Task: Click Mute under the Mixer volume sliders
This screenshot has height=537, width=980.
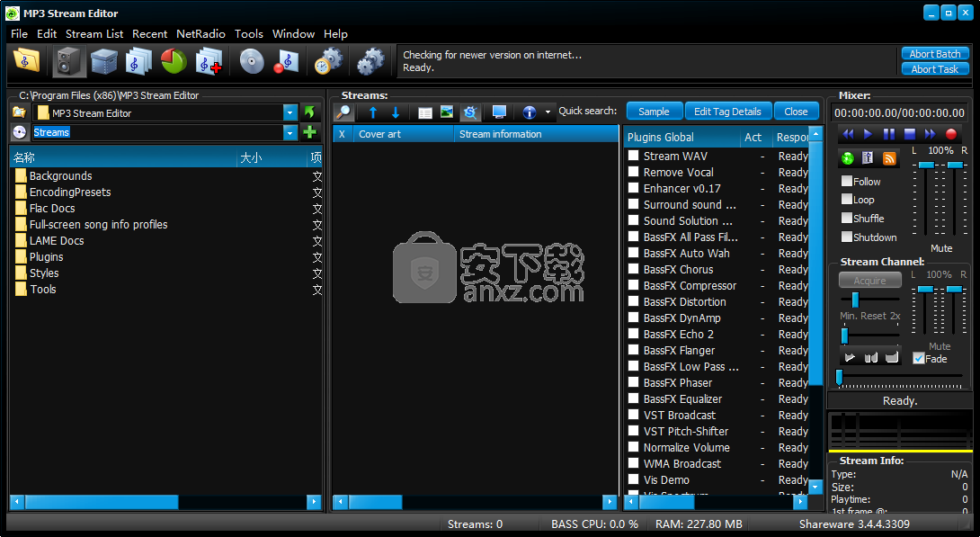Action: tap(941, 248)
